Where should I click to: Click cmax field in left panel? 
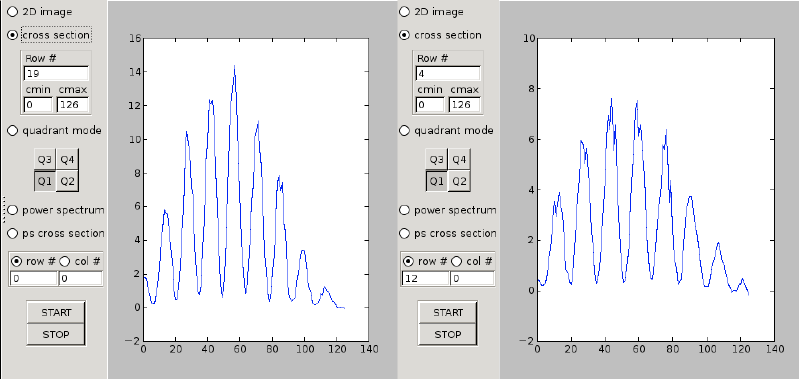click(72, 105)
